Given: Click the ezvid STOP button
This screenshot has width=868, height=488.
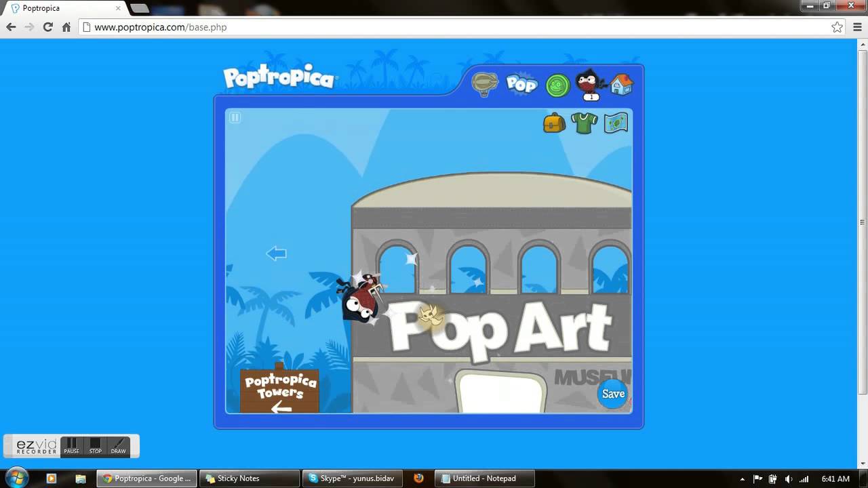Looking at the screenshot, I should tap(96, 447).
